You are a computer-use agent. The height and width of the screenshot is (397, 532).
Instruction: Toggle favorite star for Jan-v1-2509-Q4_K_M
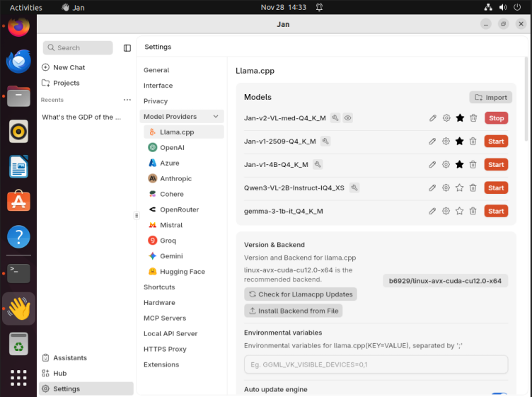coord(459,141)
